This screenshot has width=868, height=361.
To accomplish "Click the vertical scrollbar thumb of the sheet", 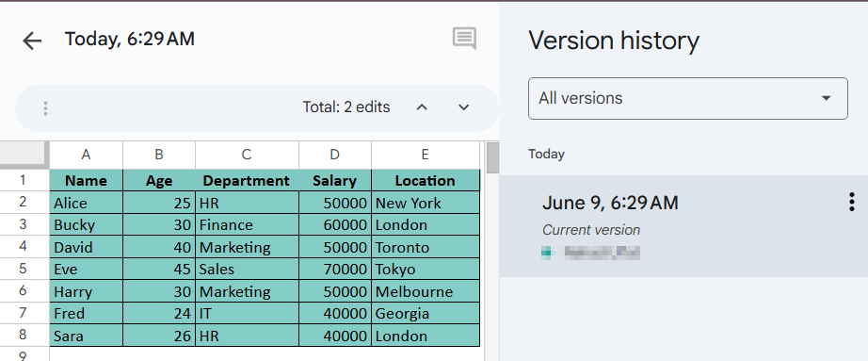I will (x=492, y=157).
